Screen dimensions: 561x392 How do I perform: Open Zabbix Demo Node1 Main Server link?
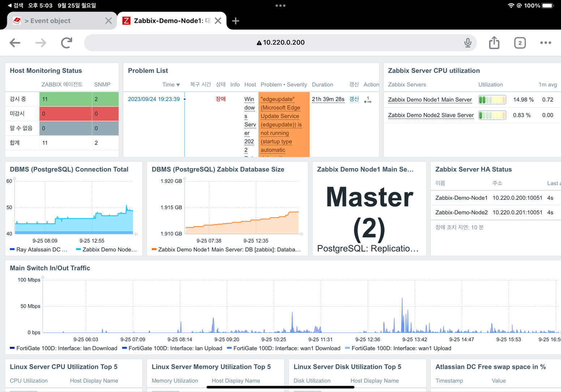click(430, 99)
